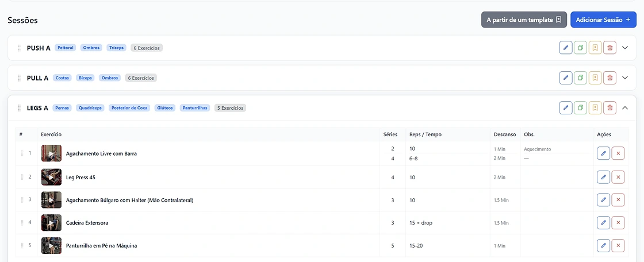Viewport: 644px width, 262px height.
Task: Edit the LEGS A session
Action: 566,107
